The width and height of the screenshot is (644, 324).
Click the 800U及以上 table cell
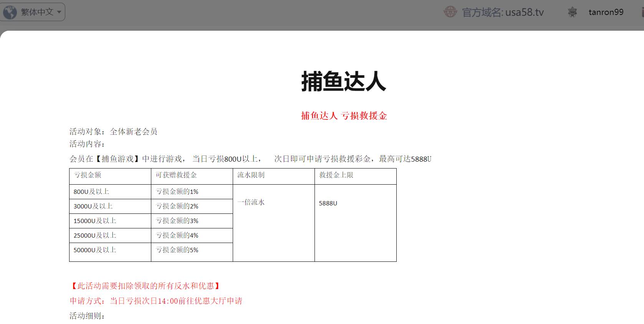pyautogui.click(x=110, y=192)
